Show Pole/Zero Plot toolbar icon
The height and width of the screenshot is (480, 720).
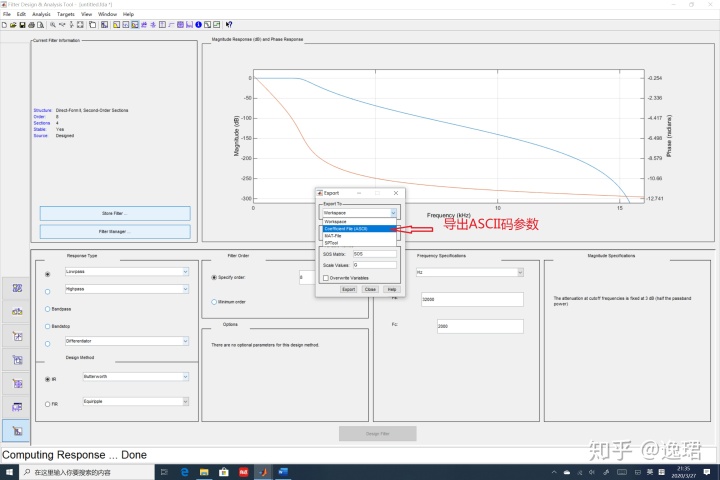coord(180,25)
